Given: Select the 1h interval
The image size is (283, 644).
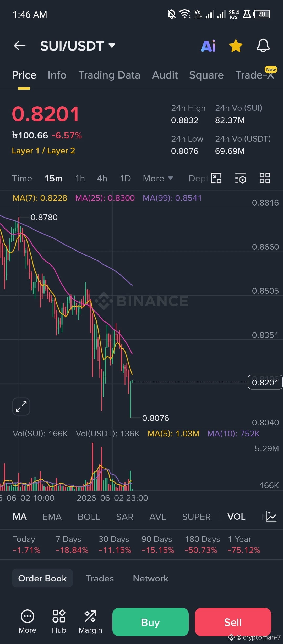Looking at the screenshot, I should (80, 179).
